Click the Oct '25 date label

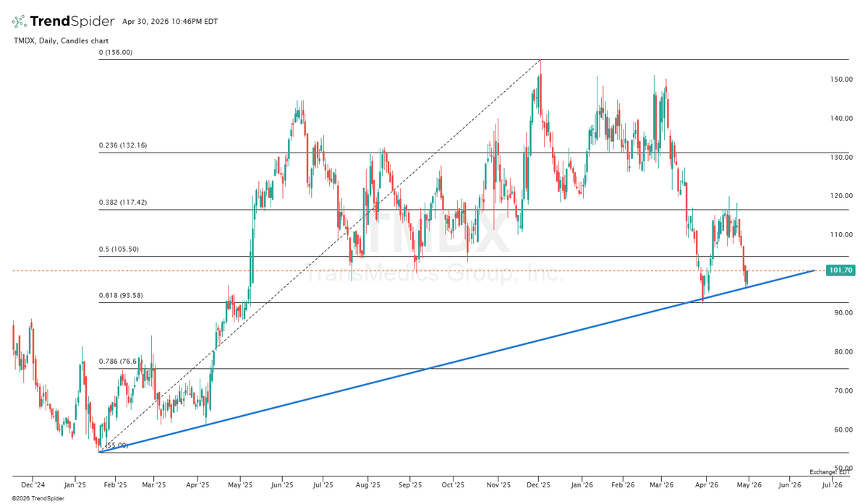point(453,486)
